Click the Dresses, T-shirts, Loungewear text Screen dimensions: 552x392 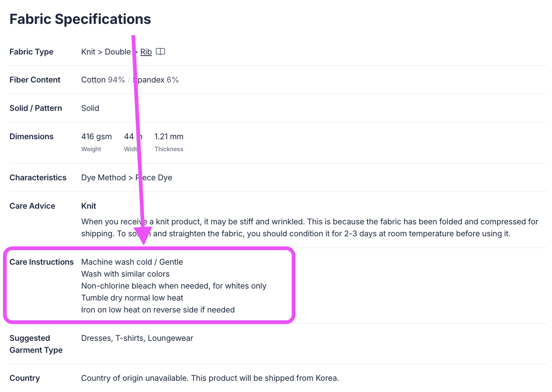137,338
